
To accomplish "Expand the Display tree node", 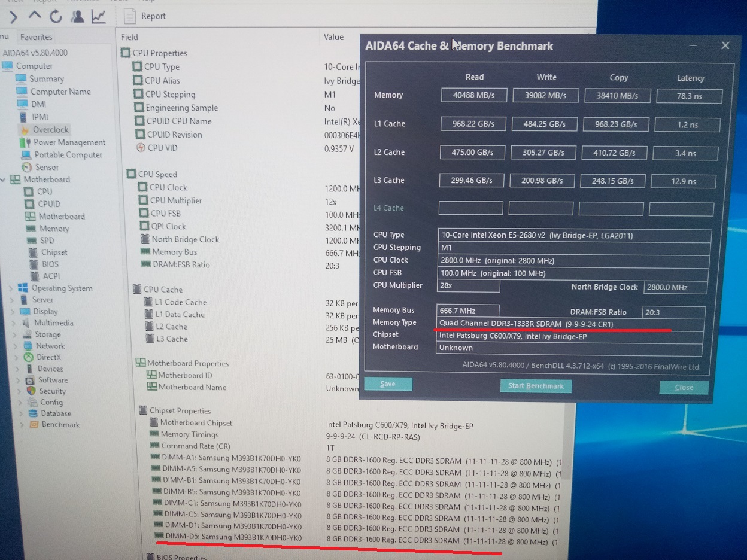I will 12,311.
